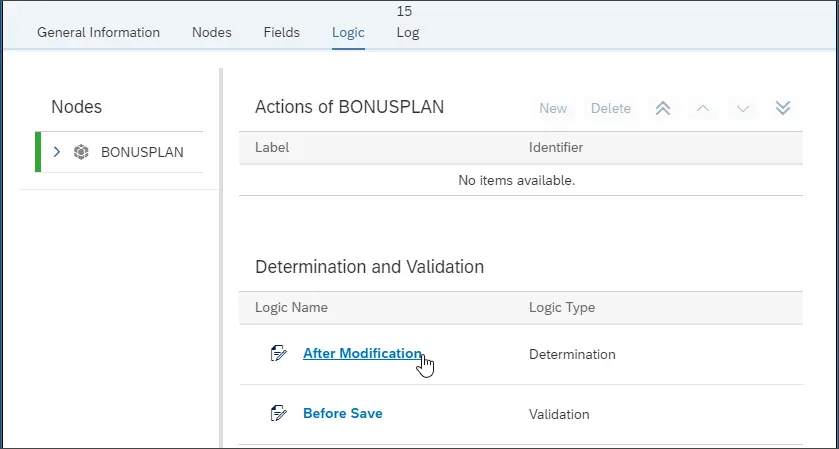The image size is (839, 449).
Task: Open the Before Save validation link
Action: [x=342, y=413]
